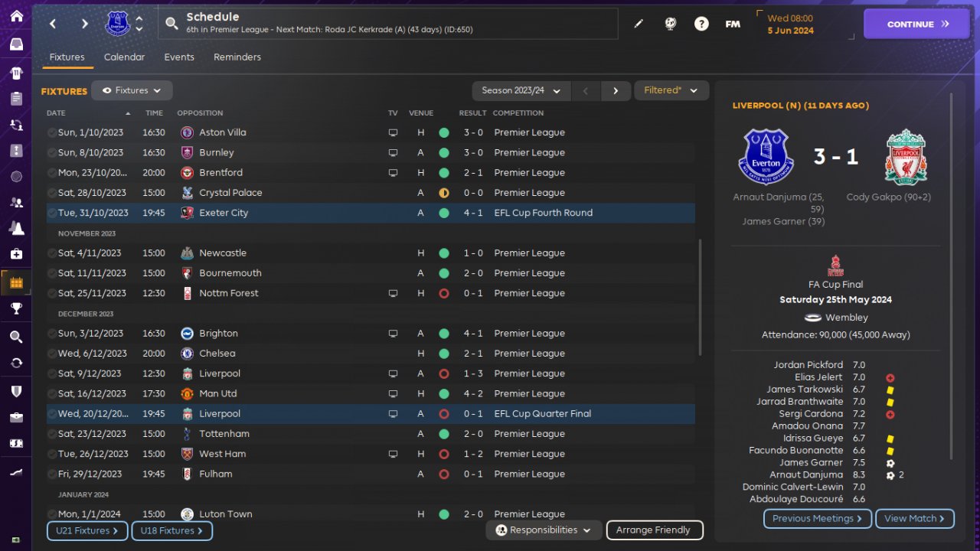
Task: Open the Competitions trophy icon in the sidebar
Action: (16, 308)
